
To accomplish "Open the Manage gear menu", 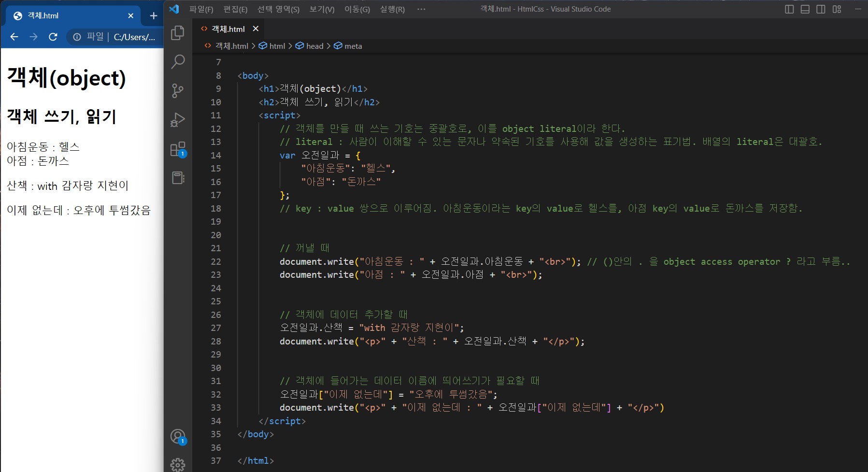I will click(178, 465).
